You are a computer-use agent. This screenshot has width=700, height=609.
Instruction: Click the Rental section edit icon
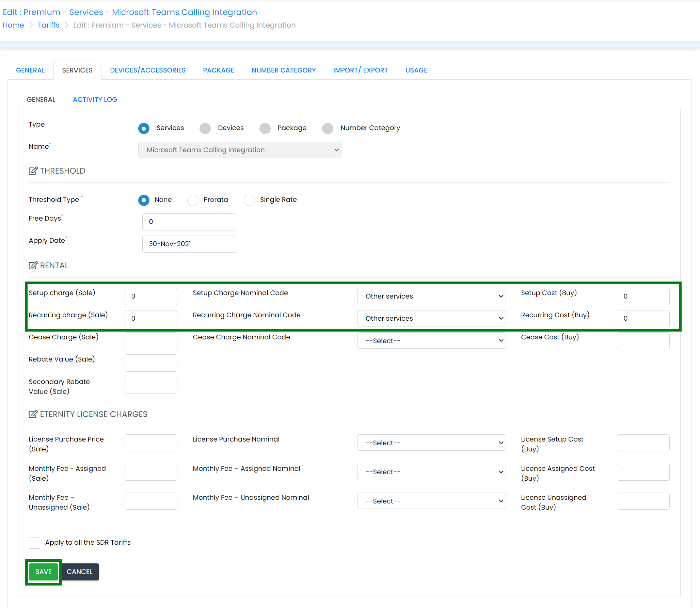pos(33,266)
